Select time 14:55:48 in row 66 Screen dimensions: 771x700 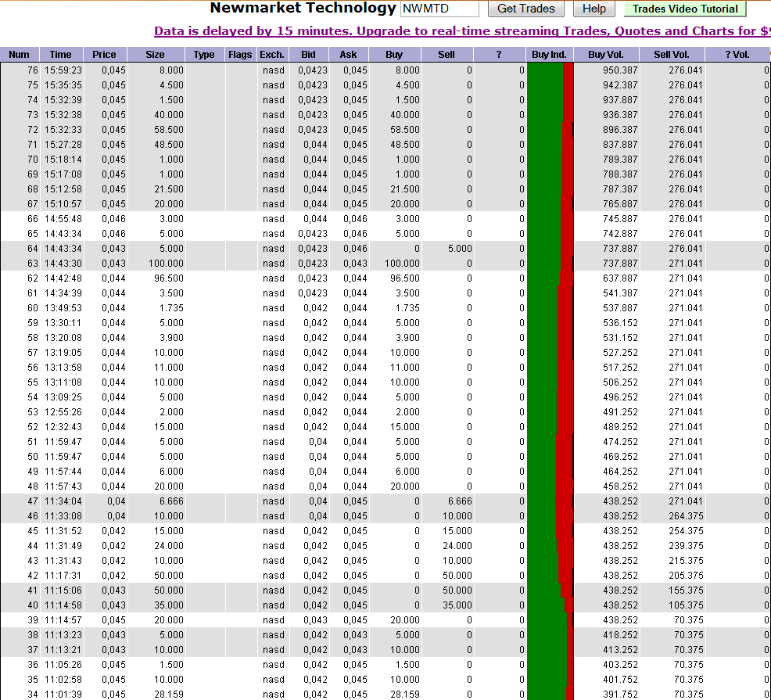(x=63, y=219)
